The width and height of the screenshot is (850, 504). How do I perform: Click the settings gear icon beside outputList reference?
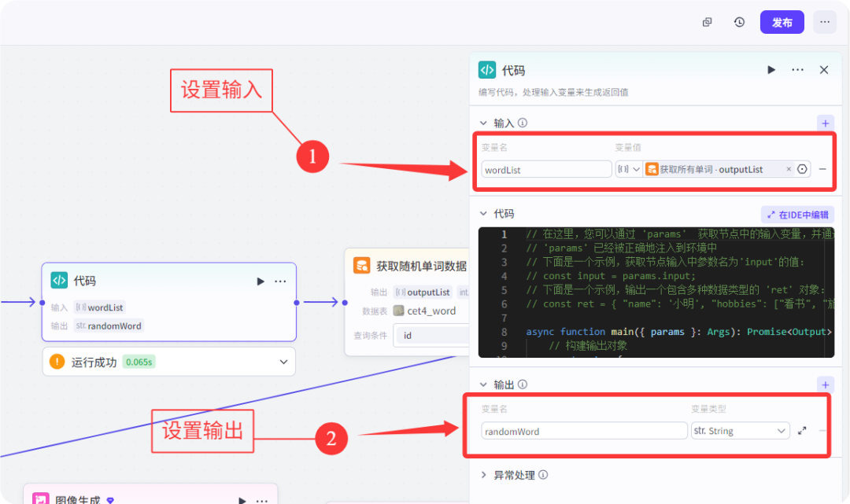point(802,168)
